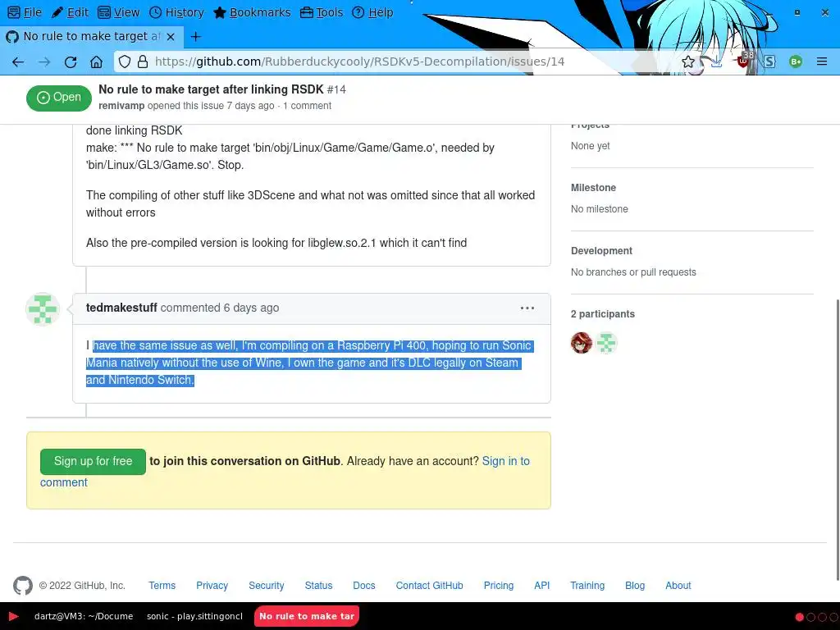
Task: Switch to the second workspace circle indicator
Action: 810,617
